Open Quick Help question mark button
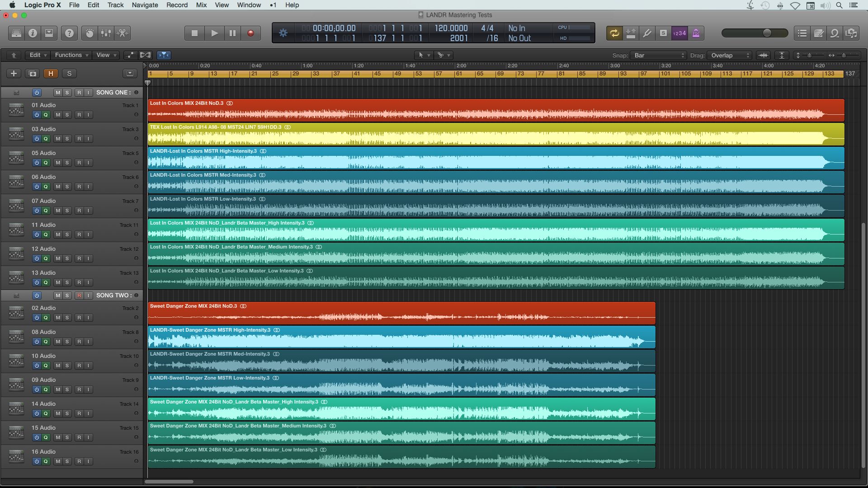The image size is (868, 488). pos(69,33)
